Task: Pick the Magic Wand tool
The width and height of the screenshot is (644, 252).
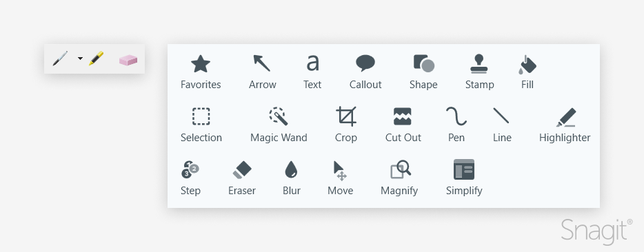Action: pyautogui.click(x=279, y=125)
